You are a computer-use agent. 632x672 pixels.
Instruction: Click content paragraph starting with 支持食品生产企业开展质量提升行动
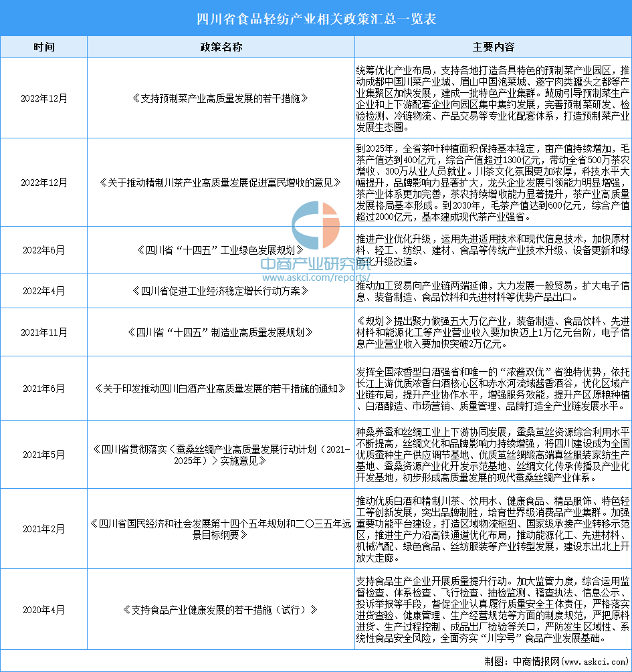pyautogui.click(x=493, y=609)
